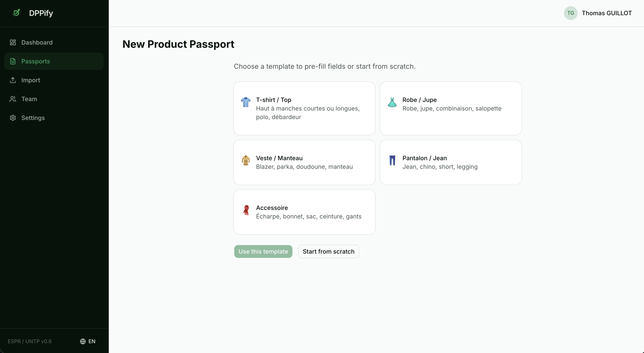Click the TG avatar circle
644x353 pixels.
click(x=570, y=13)
